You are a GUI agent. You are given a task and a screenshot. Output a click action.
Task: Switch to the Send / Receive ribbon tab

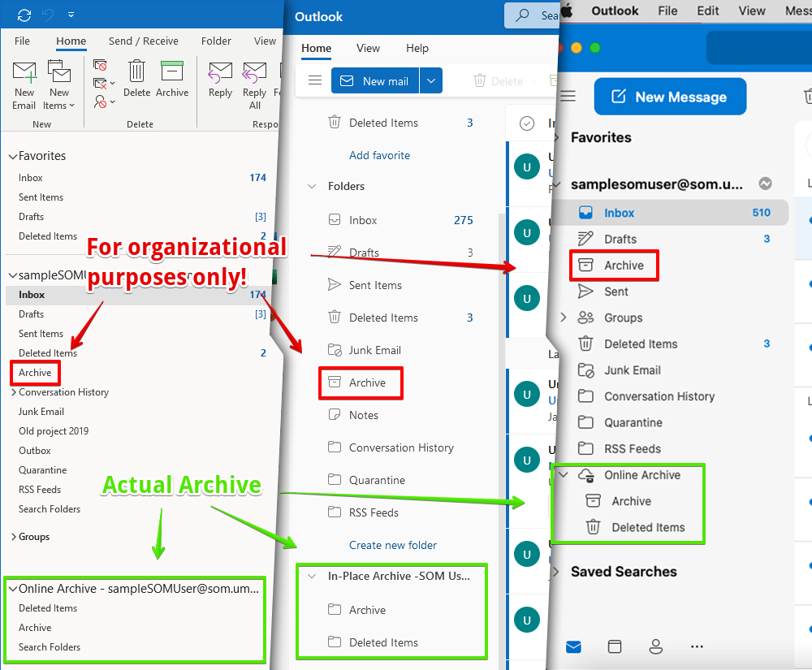pos(143,41)
